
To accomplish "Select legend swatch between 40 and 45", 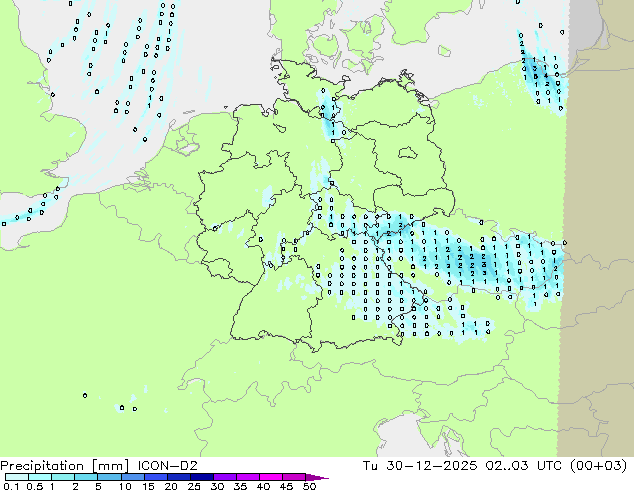I will coord(271,477).
